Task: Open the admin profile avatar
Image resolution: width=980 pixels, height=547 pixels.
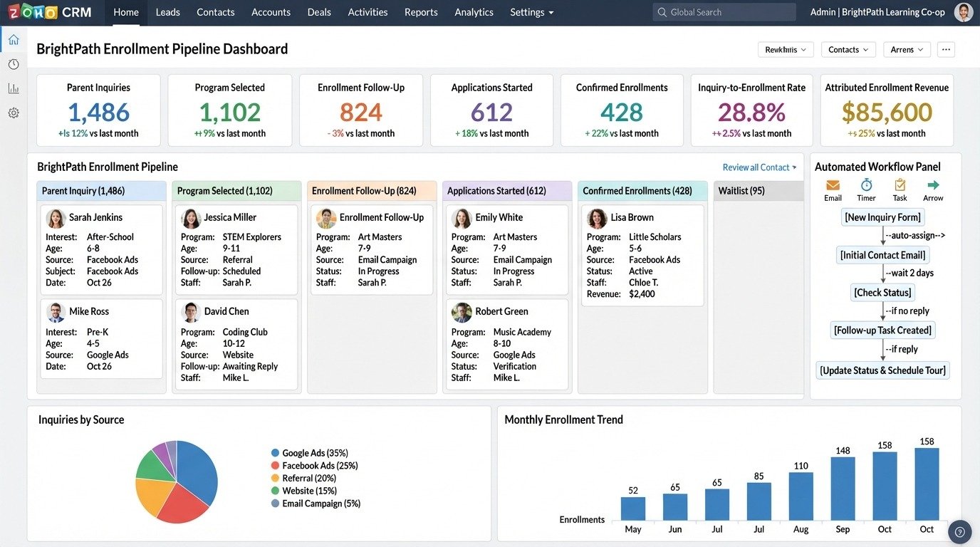Action: click(963, 12)
